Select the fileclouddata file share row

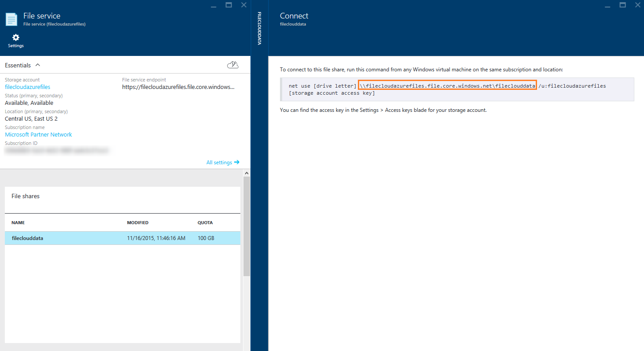122,238
